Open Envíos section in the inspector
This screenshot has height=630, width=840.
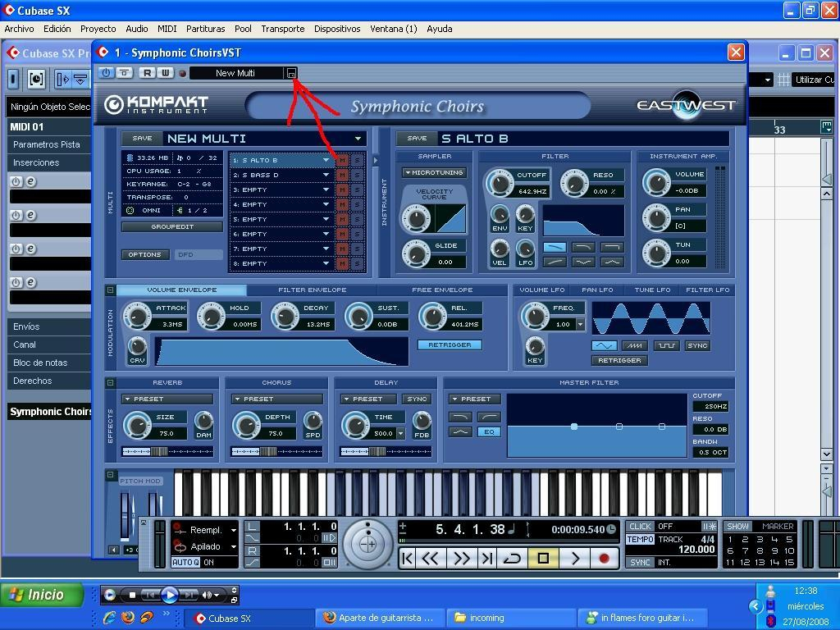point(49,326)
